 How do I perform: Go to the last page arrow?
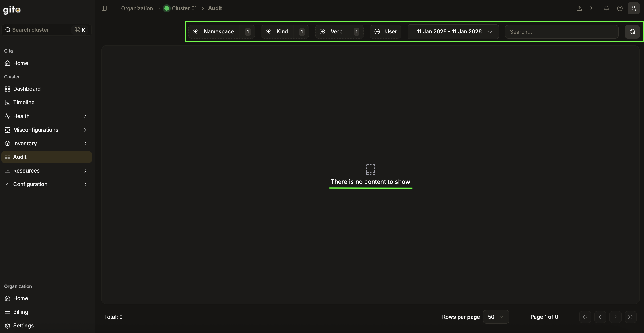click(630, 317)
